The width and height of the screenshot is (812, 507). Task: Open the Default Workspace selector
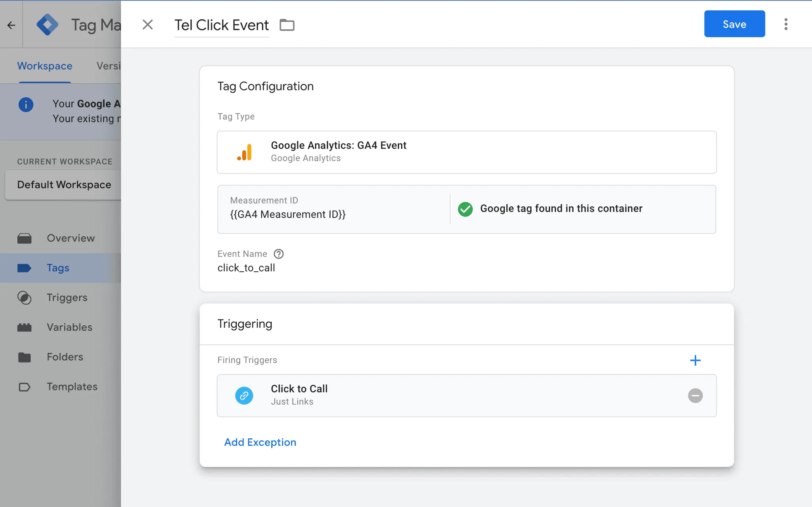click(63, 185)
